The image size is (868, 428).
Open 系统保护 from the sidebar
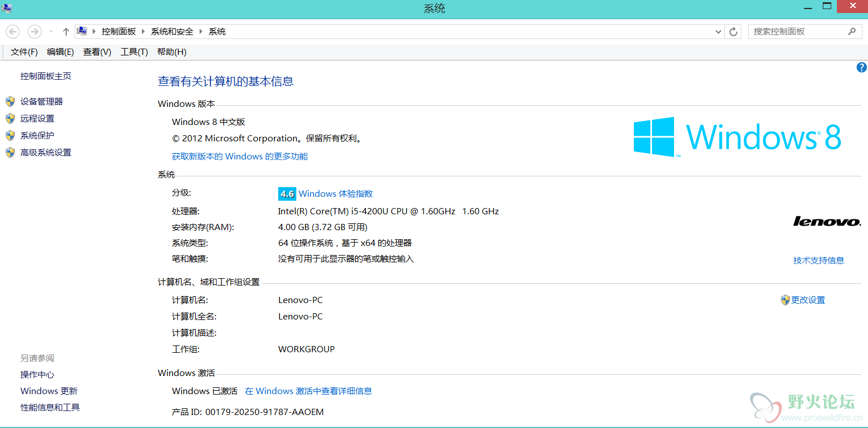coord(37,136)
